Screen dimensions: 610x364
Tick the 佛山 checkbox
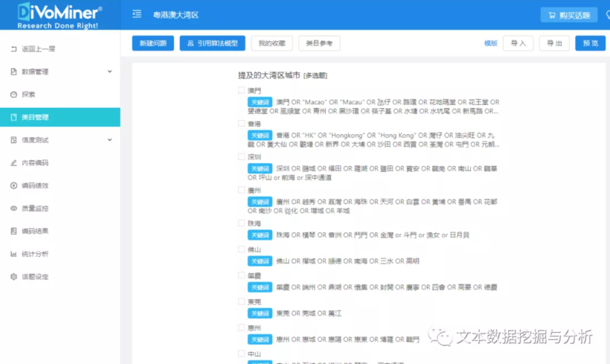241,249
